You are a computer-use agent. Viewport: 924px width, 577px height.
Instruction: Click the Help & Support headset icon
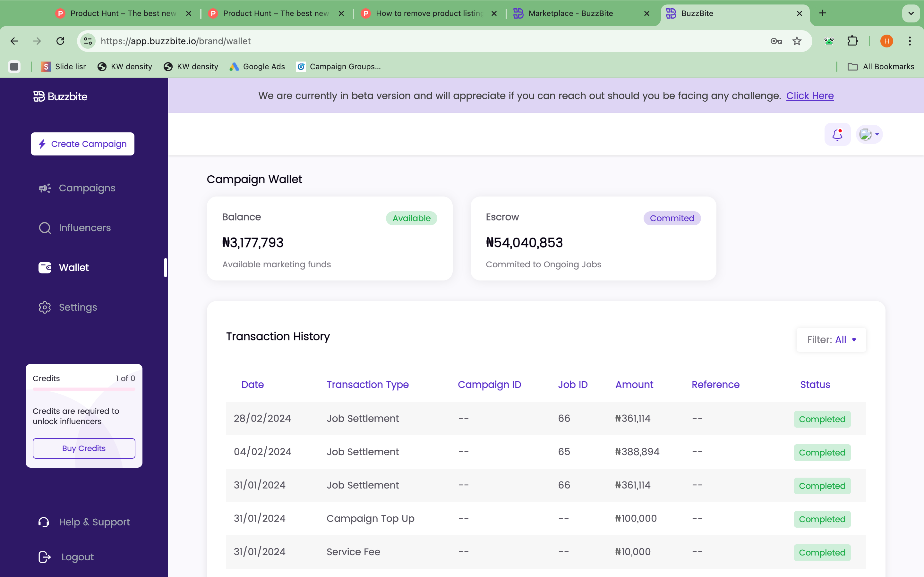point(44,522)
